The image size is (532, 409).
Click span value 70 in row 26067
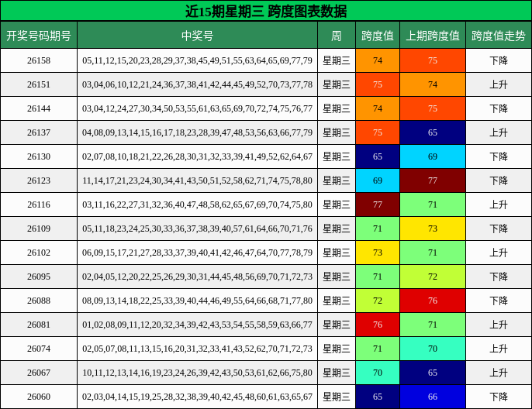[378, 373]
